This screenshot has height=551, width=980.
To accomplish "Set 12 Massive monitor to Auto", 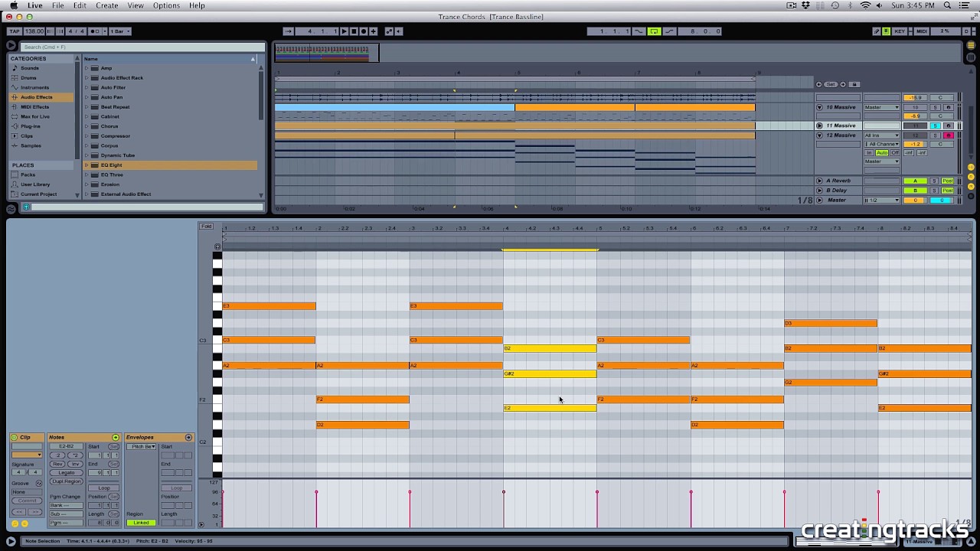I will click(x=882, y=153).
